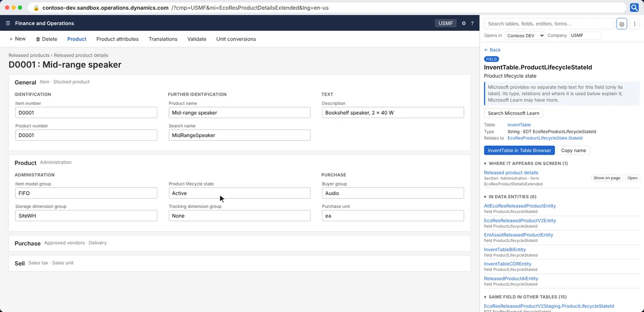644x312 pixels.
Task: Click the Released products breadcrumb
Action: click(29, 55)
